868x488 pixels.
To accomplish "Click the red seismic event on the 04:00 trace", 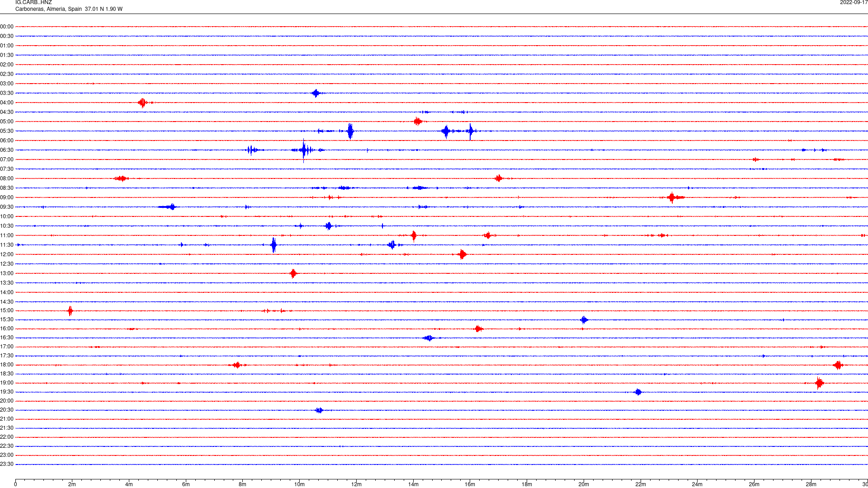I will coord(143,103).
